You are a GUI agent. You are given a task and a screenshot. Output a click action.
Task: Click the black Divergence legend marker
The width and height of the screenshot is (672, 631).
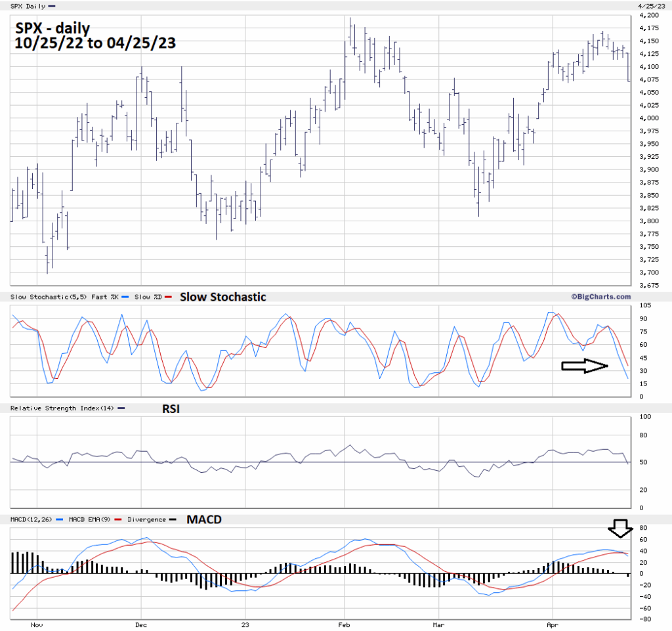click(x=173, y=519)
